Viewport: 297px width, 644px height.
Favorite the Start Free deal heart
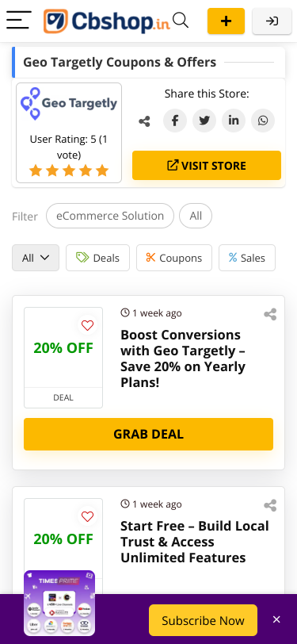pos(87,516)
